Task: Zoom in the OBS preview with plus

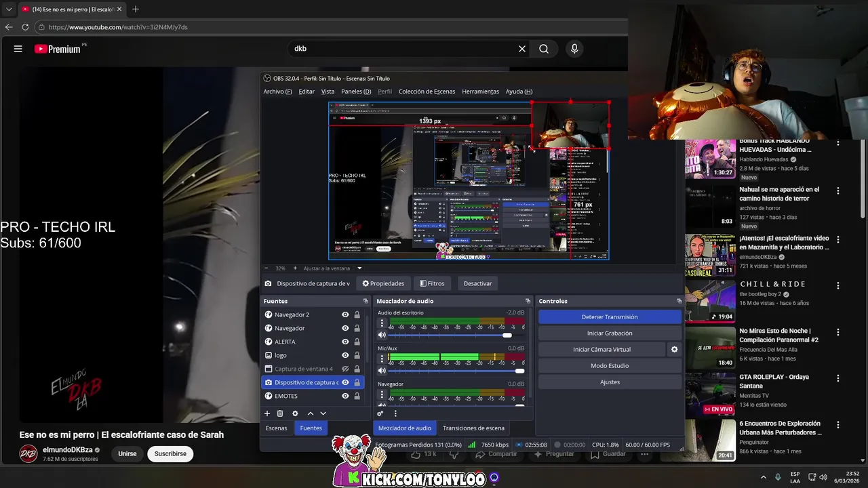Action: point(295,268)
